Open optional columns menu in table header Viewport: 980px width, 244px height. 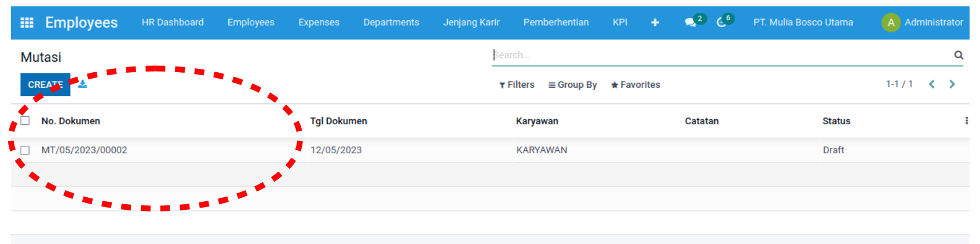(x=966, y=121)
